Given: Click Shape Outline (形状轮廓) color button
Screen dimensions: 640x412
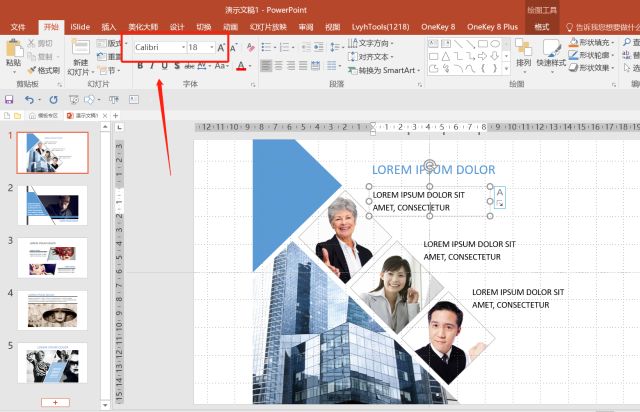Looking at the screenshot, I should [x=591, y=55].
